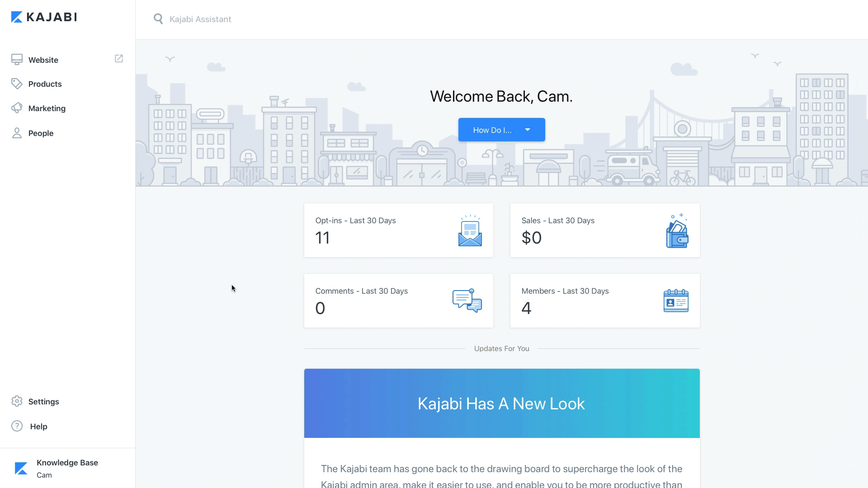
Task: Click the Marketing megaphone icon
Action: 17,108
